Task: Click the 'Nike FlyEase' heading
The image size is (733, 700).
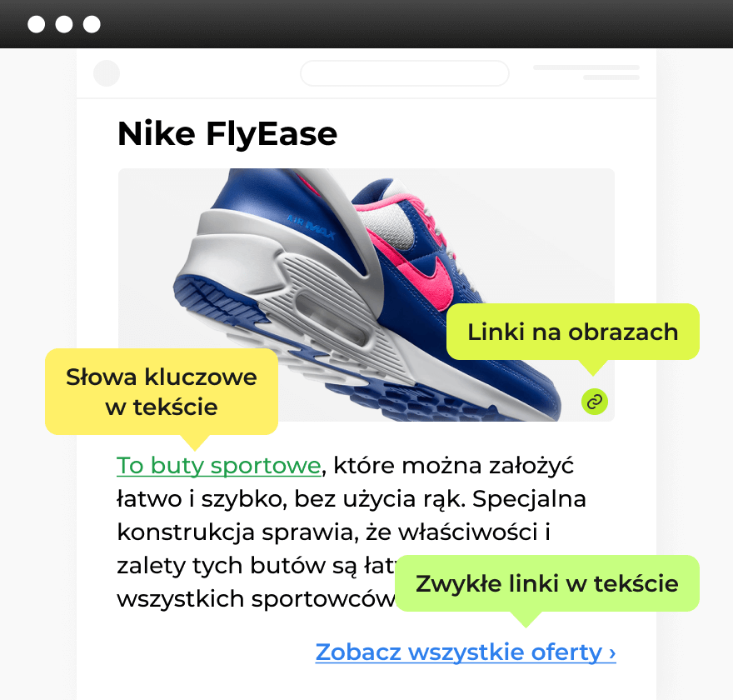Action: [x=227, y=133]
